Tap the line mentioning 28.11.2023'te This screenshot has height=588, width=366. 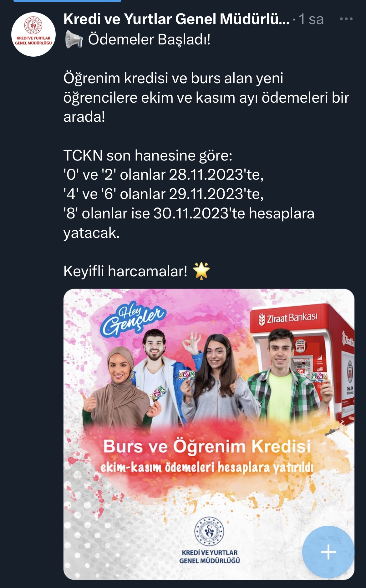pyautogui.click(x=164, y=175)
